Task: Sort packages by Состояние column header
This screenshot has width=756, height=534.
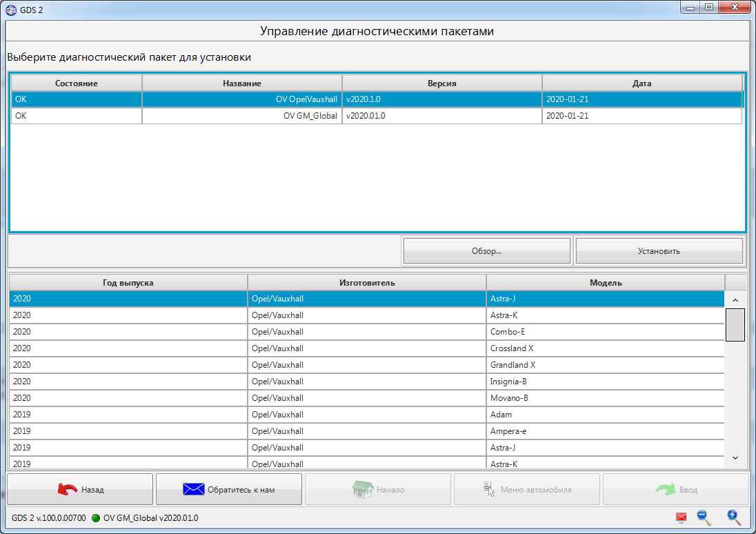Action: (76, 83)
